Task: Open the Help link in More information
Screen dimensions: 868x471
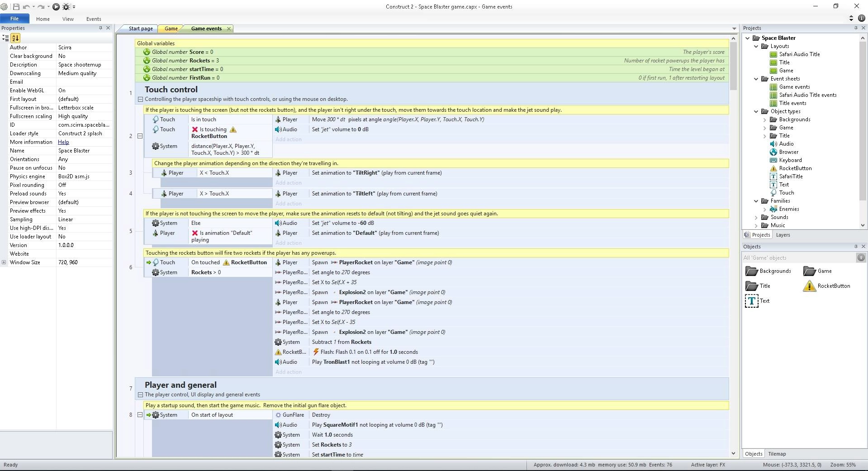Action: click(63, 142)
